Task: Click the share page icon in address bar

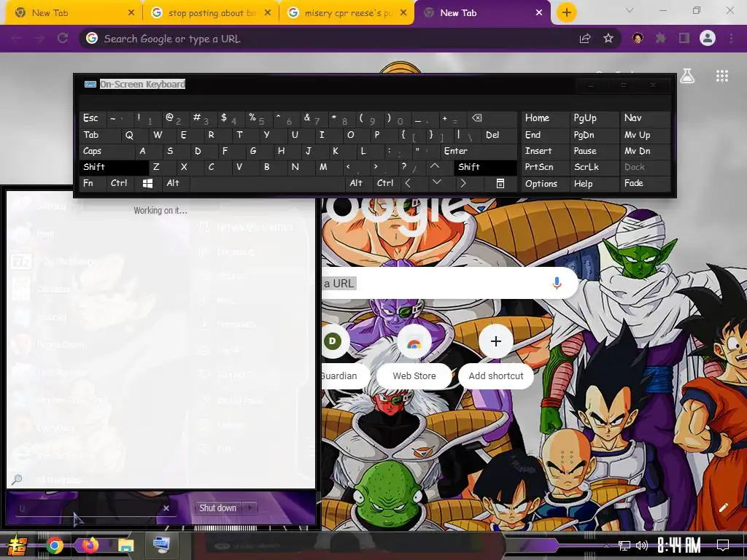Action: tap(585, 39)
